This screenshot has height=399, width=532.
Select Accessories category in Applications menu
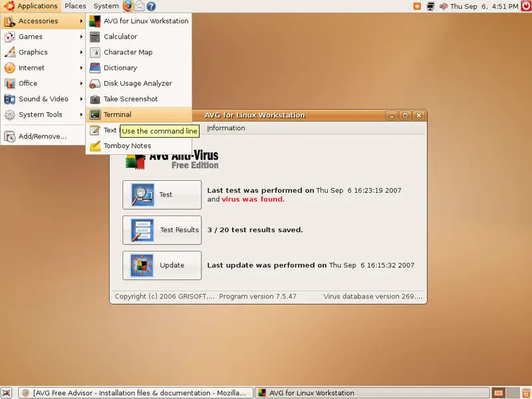click(x=43, y=21)
